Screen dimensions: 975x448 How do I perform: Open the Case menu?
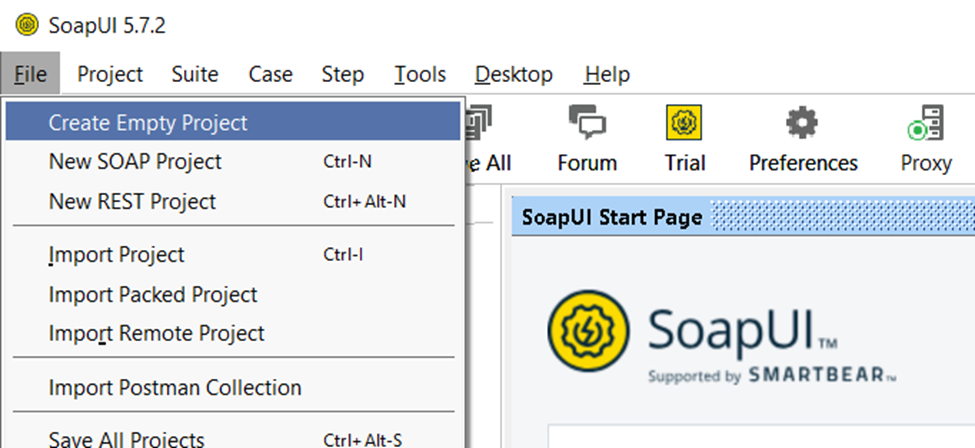coord(270,74)
